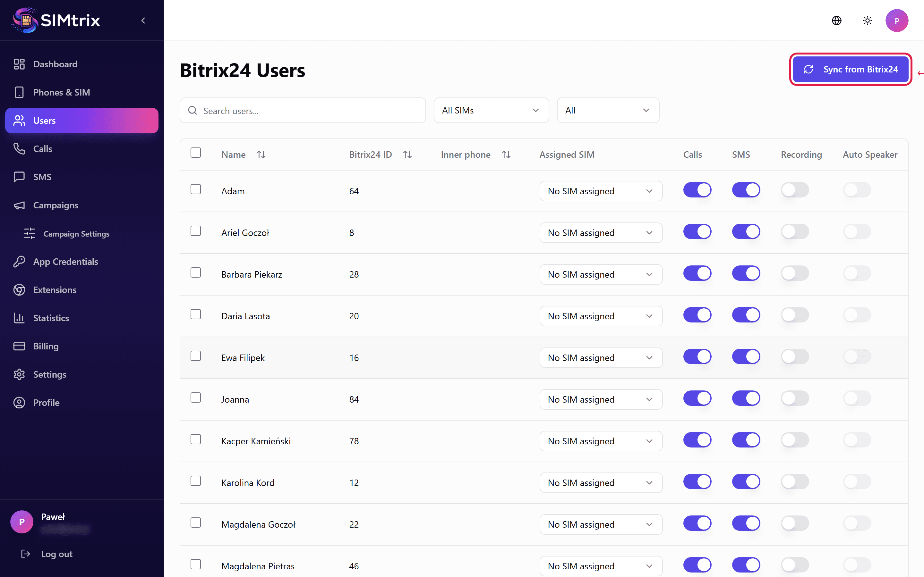
Task: Enable Recording for Adam
Action: (795, 190)
